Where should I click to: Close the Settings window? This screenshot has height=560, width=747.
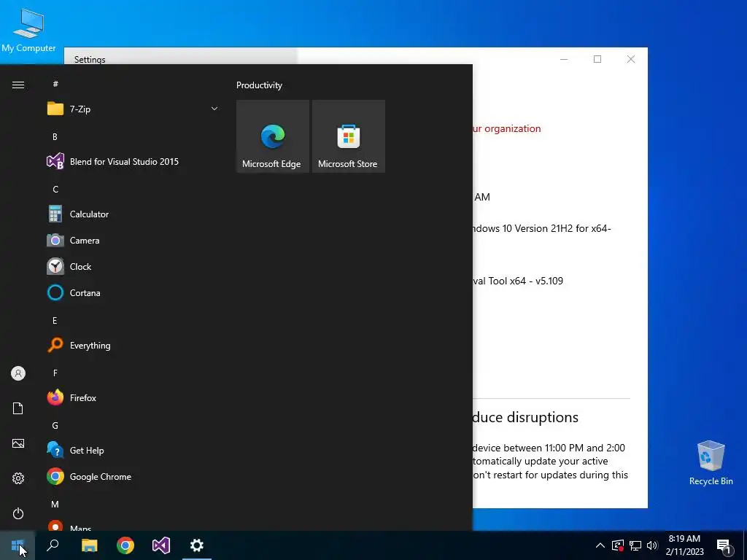631,59
